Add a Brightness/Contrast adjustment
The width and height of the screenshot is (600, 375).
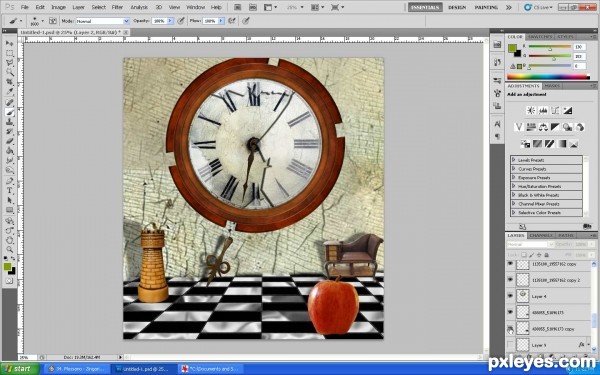pyautogui.click(x=531, y=111)
